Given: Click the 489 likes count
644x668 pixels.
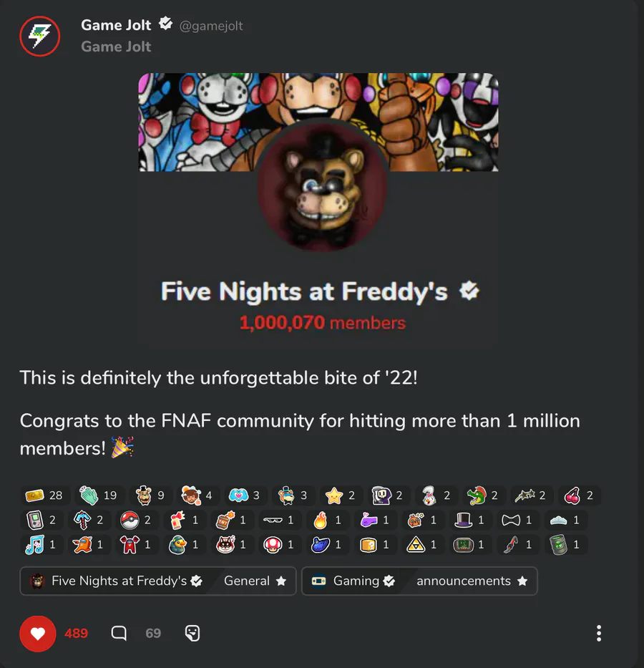Looking at the screenshot, I should [x=76, y=634].
